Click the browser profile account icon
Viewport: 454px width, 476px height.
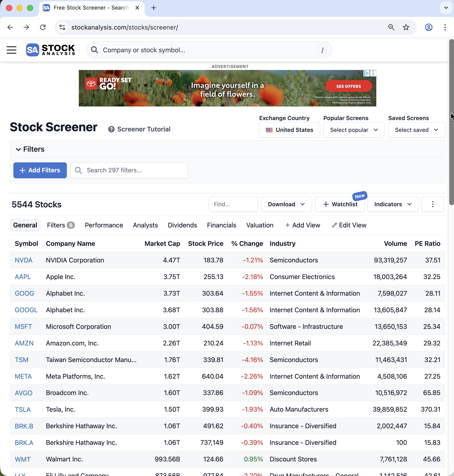tap(428, 27)
